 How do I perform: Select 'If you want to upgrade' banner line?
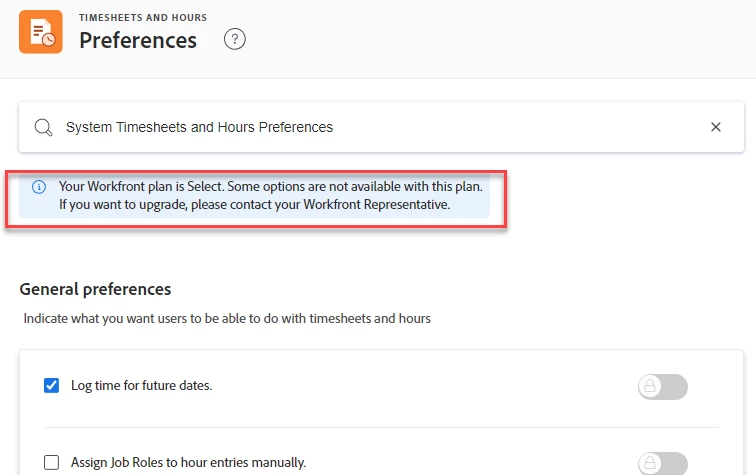[255, 204]
